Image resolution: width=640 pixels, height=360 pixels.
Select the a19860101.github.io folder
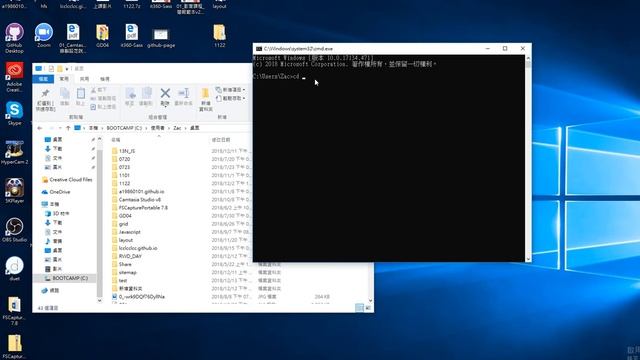(x=138, y=191)
